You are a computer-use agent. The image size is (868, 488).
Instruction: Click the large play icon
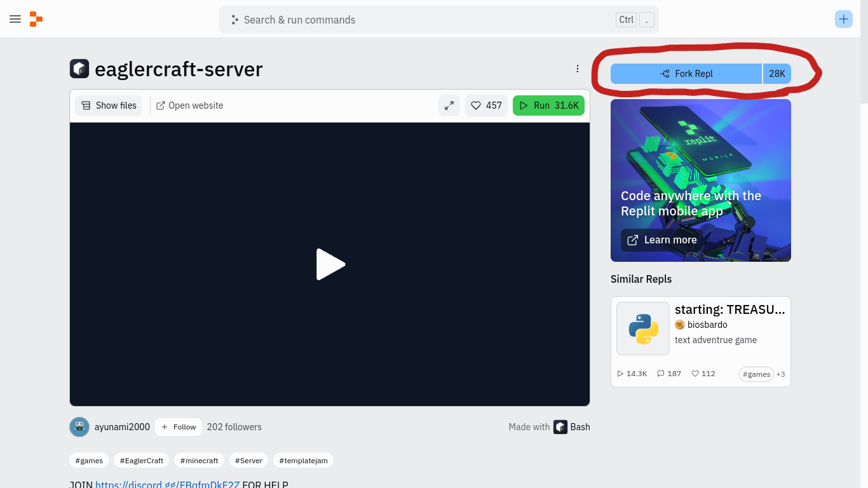point(330,264)
